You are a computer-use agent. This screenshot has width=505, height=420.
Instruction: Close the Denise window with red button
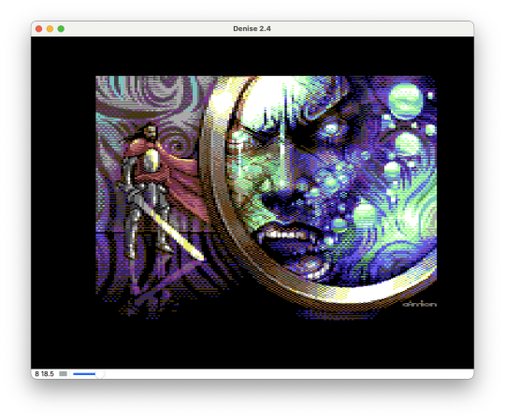pyautogui.click(x=39, y=29)
